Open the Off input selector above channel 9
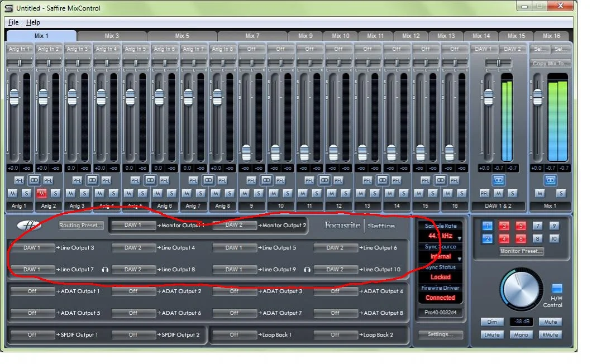Image resolution: width=592 pixels, height=364 pixels. pyautogui.click(x=251, y=49)
